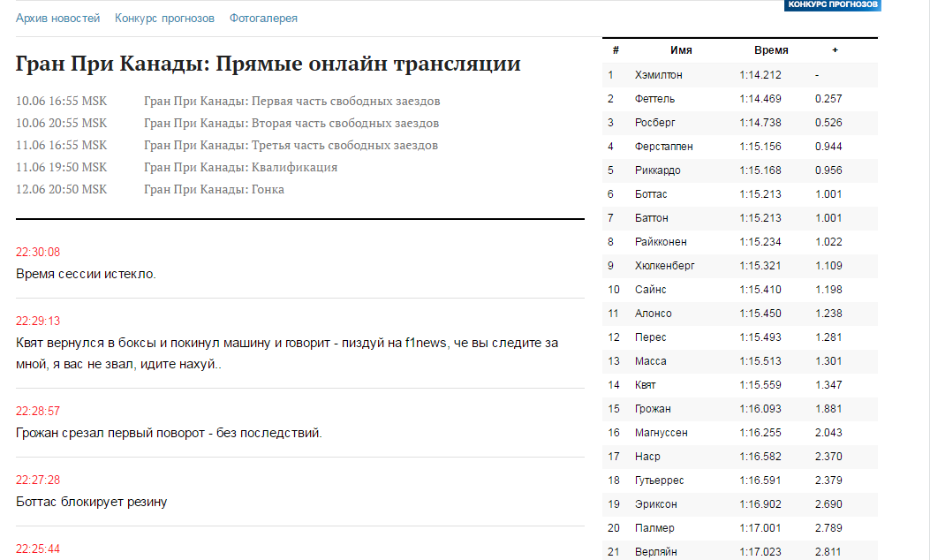Click the text Время сессии истекло
This screenshot has width=930, height=560.
[86, 274]
